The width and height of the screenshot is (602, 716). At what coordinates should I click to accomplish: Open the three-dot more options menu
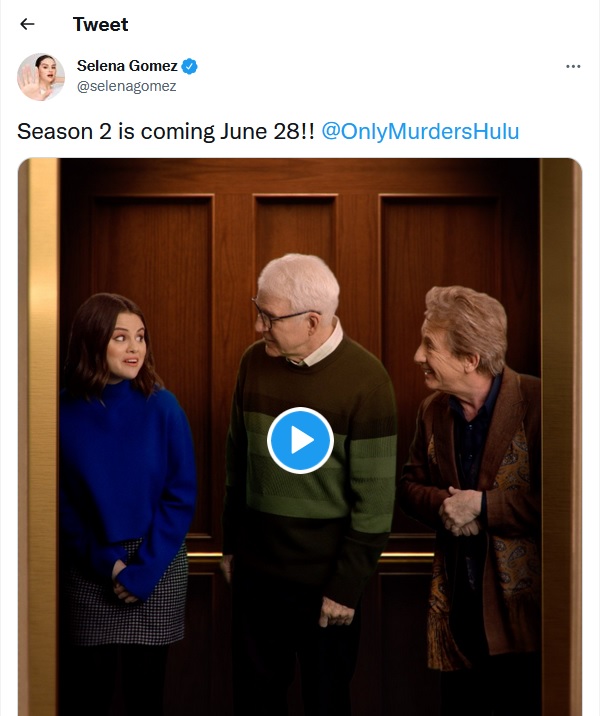pyautogui.click(x=573, y=66)
